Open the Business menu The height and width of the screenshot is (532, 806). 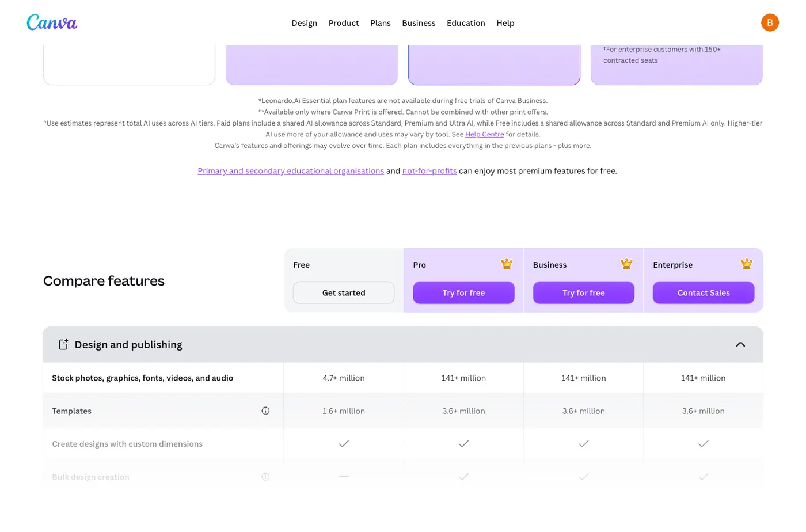click(x=419, y=23)
